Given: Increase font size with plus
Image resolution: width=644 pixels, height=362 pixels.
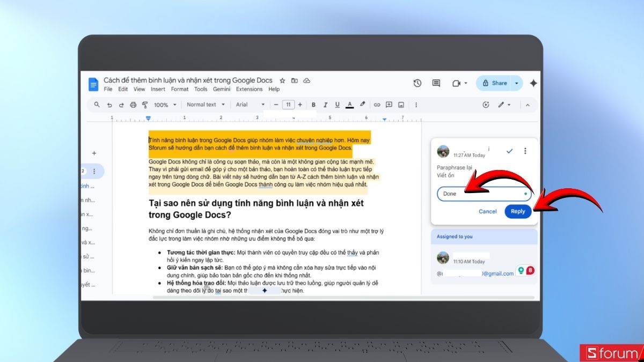Looking at the screenshot, I should click(300, 105).
